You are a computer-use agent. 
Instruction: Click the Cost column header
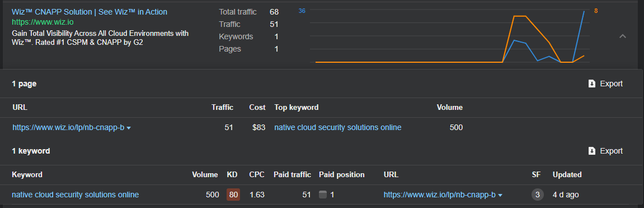pyautogui.click(x=257, y=108)
